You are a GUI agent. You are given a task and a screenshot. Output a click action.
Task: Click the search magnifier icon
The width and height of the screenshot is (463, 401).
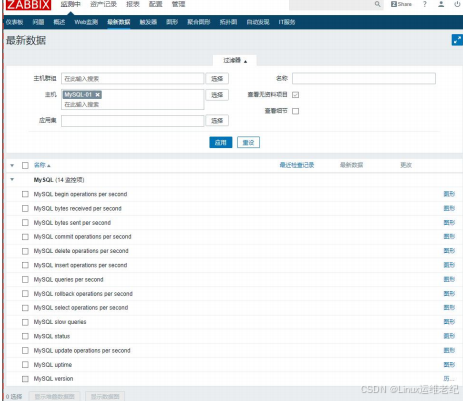(x=377, y=4)
